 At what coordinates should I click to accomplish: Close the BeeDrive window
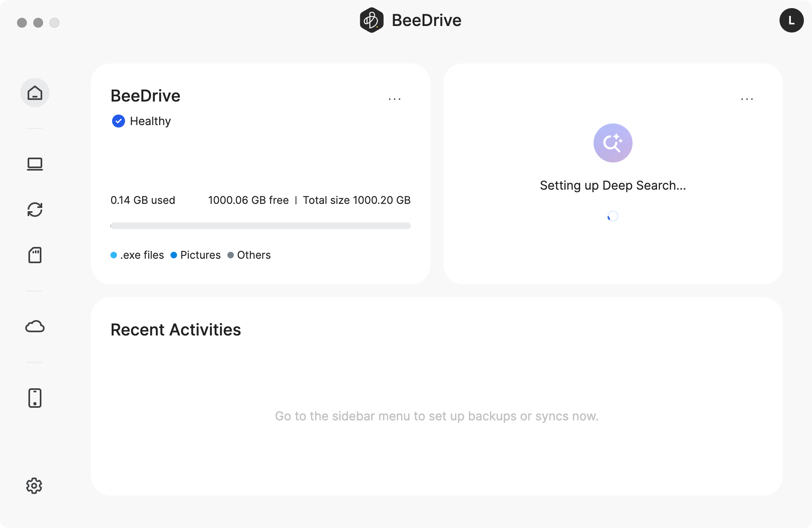point(22,23)
